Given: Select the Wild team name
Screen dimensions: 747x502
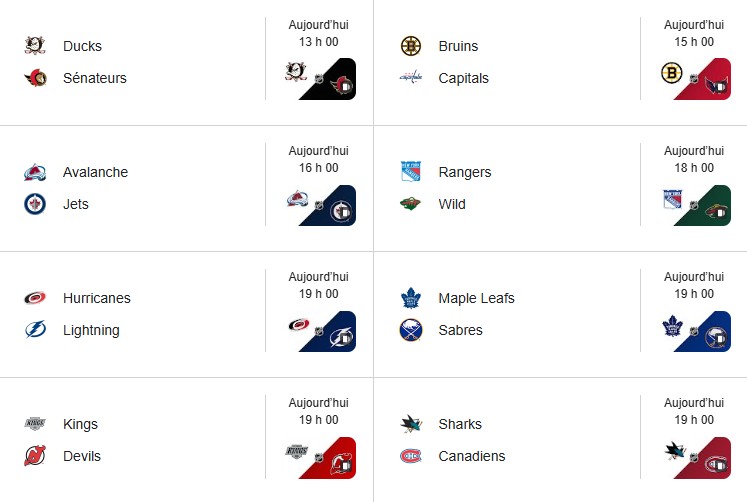Looking at the screenshot, I should pyautogui.click(x=452, y=204).
